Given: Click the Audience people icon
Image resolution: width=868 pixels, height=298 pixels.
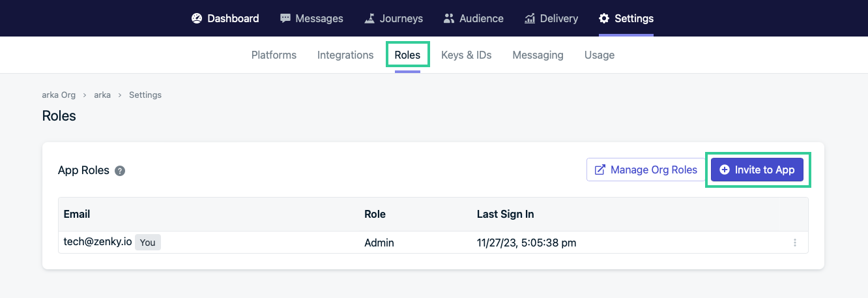Looking at the screenshot, I should tap(449, 18).
